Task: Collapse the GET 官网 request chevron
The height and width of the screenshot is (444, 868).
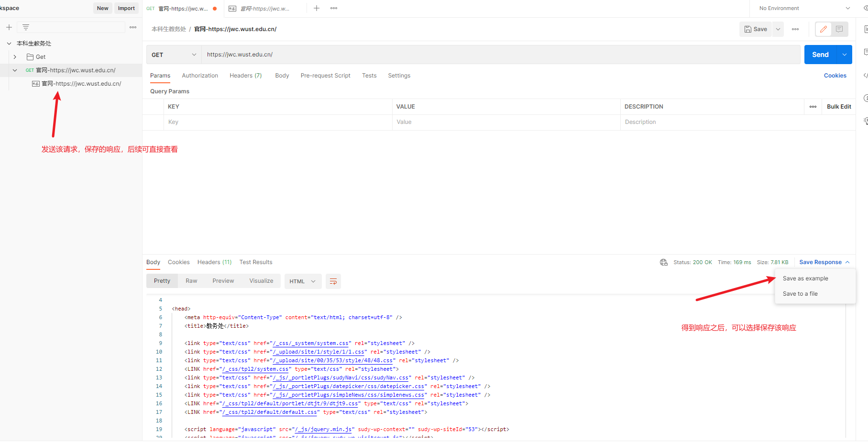Action: (x=15, y=70)
